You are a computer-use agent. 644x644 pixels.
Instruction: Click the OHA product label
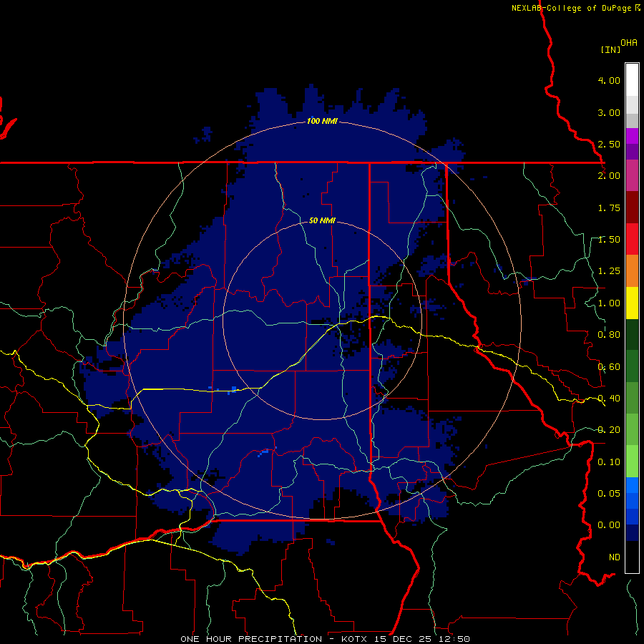coord(629,43)
